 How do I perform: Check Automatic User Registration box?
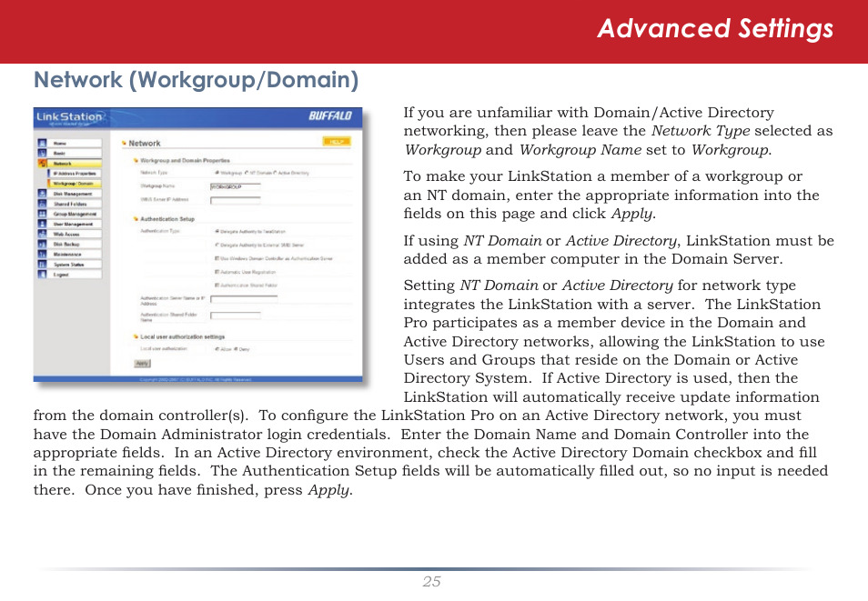coord(217,272)
